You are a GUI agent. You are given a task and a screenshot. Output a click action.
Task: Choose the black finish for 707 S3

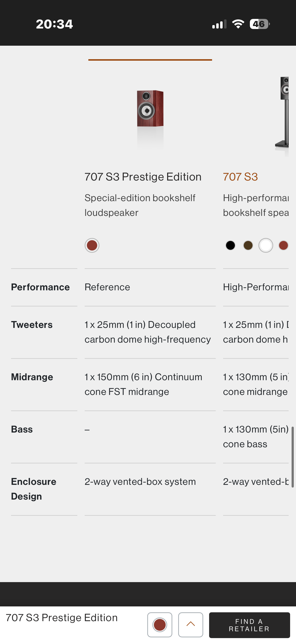pos(230,245)
